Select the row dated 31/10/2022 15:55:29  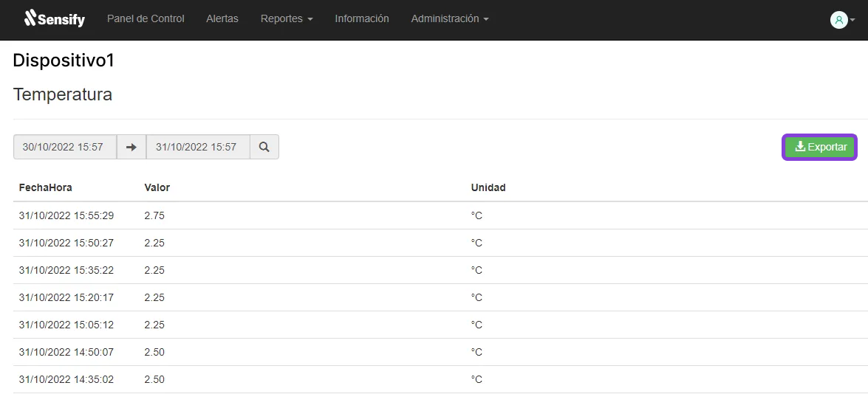coord(440,215)
